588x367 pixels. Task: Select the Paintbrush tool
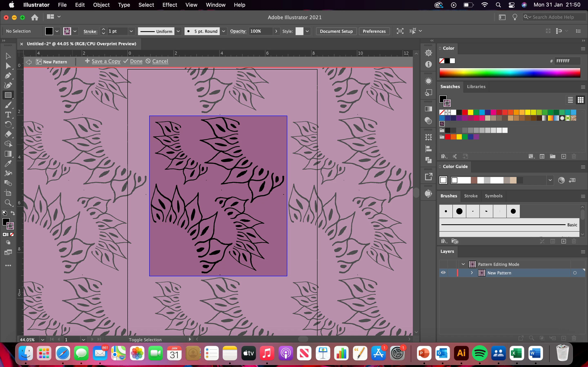(8, 105)
